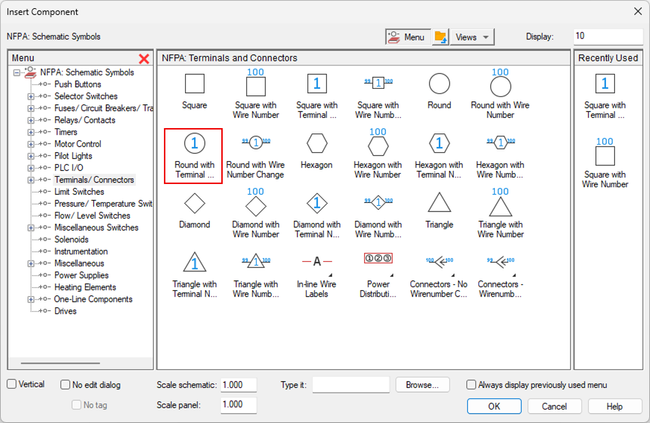Expand the Miscellaneous Switches node
The image size is (650, 423).
[31, 228]
